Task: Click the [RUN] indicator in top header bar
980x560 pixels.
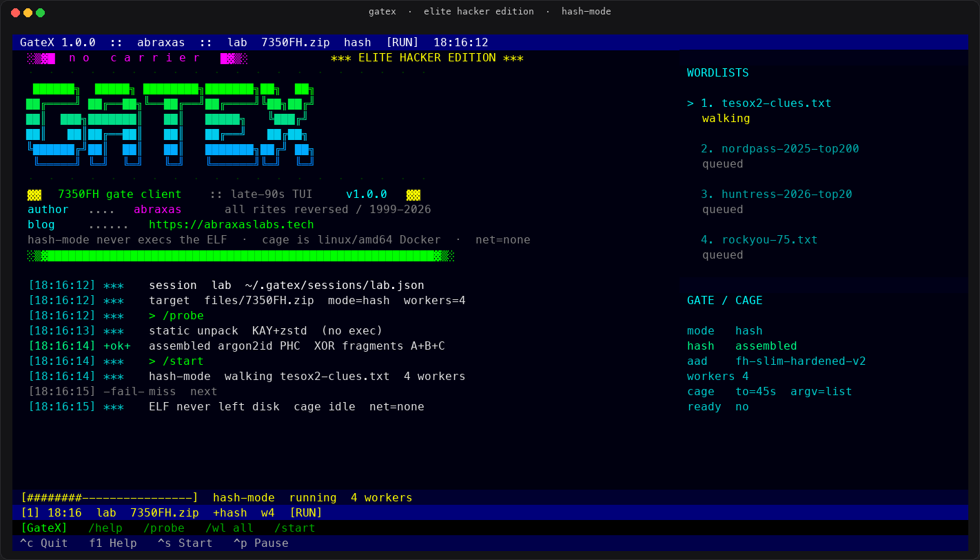Action: [x=402, y=43]
